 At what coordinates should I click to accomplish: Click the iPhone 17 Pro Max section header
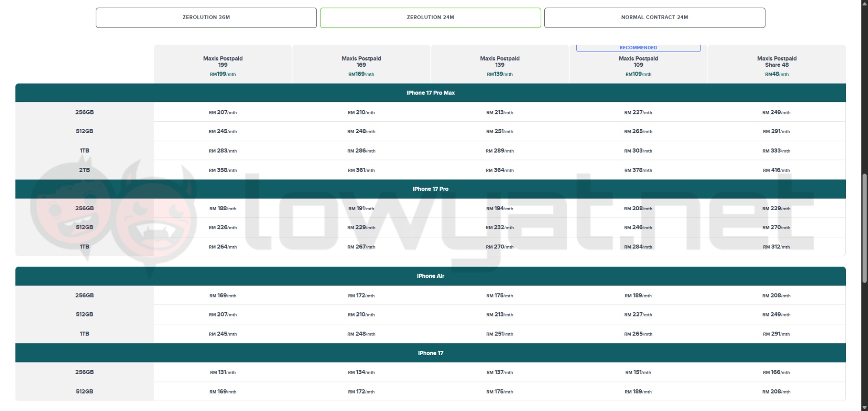click(x=431, y=93)
